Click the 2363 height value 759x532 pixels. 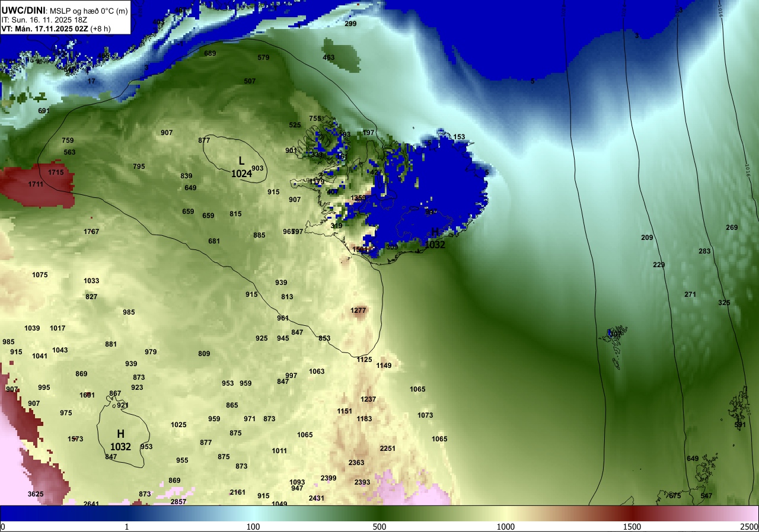pyautogui.click(x=356, y=463)
